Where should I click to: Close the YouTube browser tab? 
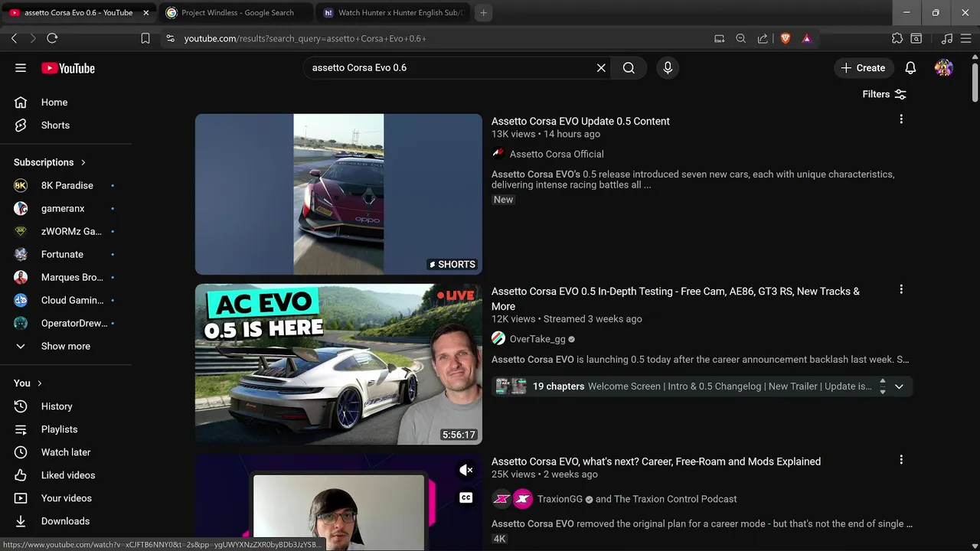[x=146, y=13]
